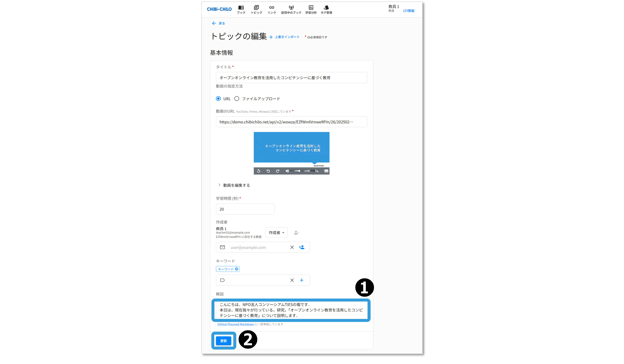Click the skip forward icon in video
This screenshot has width=624, height=364.
coord(278,171)
